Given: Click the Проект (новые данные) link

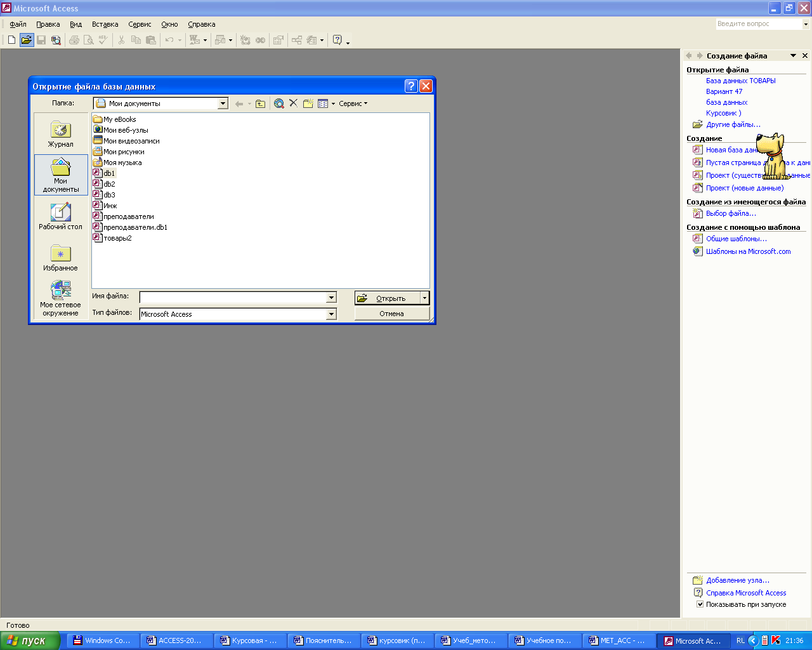Looking at the screenshot, I should tap(745, 188).
